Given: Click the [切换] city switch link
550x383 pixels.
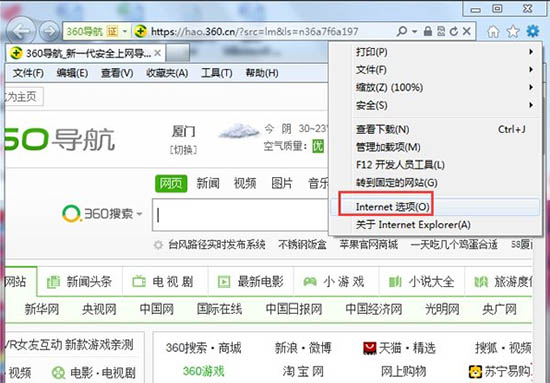Looking at the screenshot, I should point(183,150).
